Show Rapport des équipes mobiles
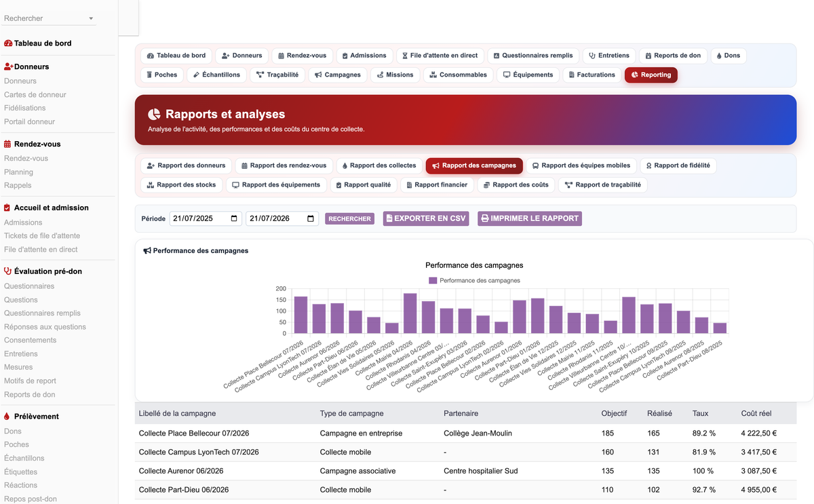The image size is (814, 504). coord(581,166)
